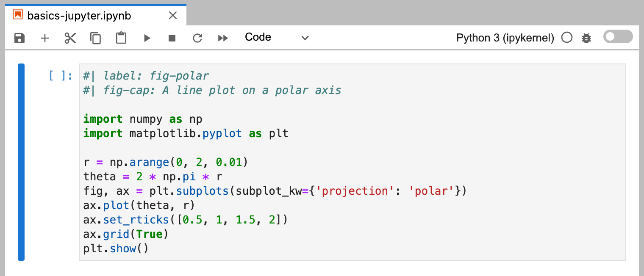Image resolution: width=644 pixels, height=276 pixels.
Task: Run the selected cell
Action: tap(147, 38)
